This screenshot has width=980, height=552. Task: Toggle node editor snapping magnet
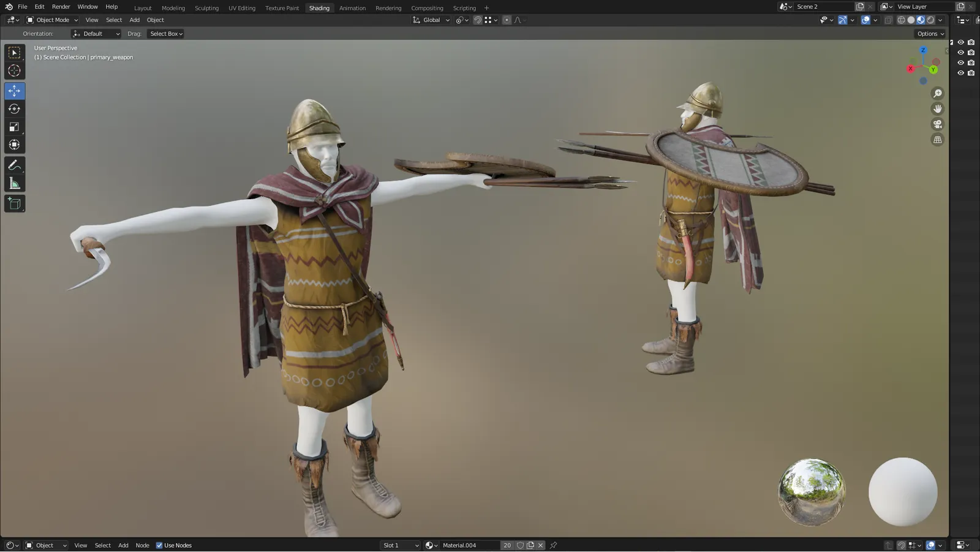click(x=901, y=545)
